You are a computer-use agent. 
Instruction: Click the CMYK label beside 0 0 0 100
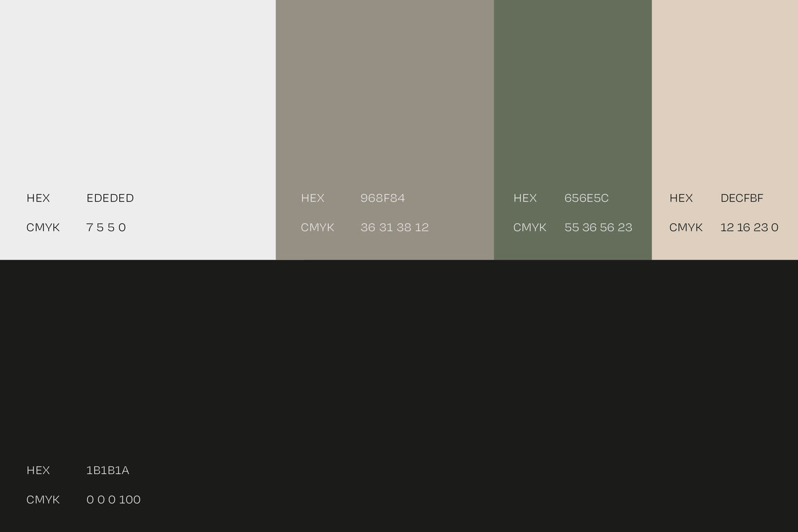tap(43, 500)
